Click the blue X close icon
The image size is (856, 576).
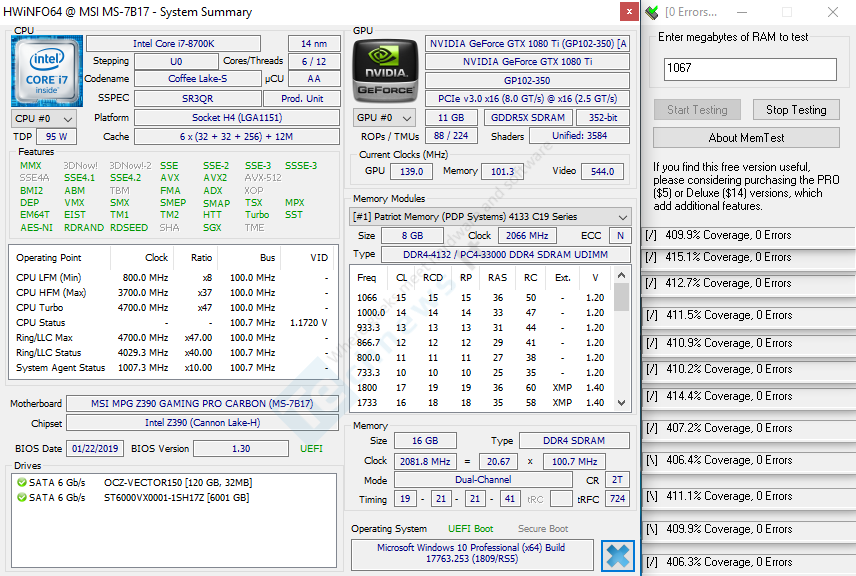(618, 556)
